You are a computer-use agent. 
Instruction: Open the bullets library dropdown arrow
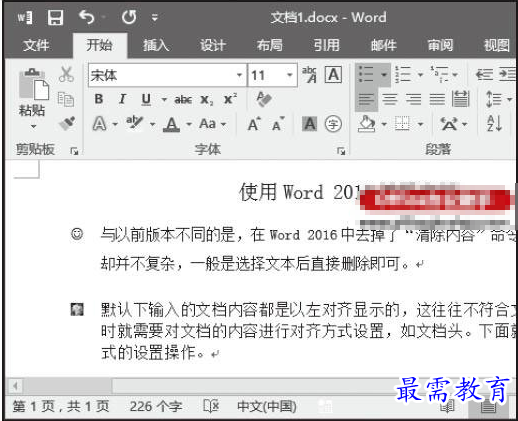(x=384, y=75)
